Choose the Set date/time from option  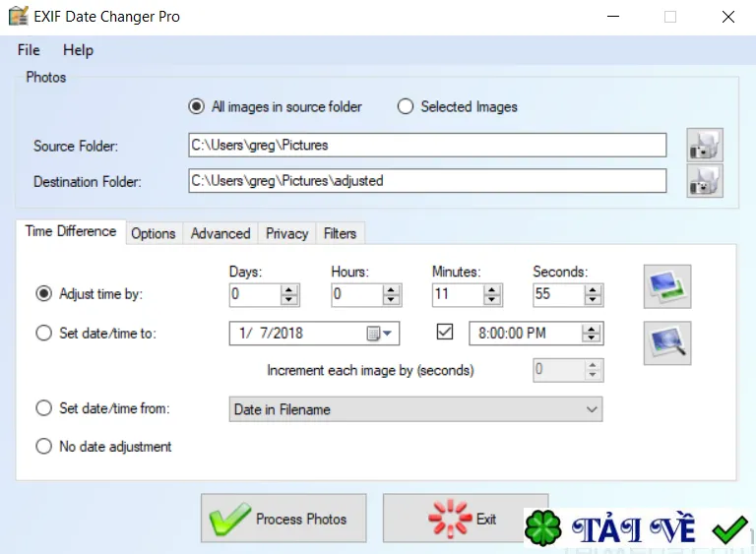pos(44,408)
